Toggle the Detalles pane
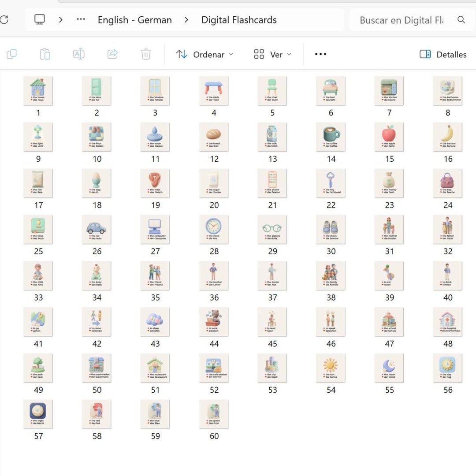 (x=443, y=55)
